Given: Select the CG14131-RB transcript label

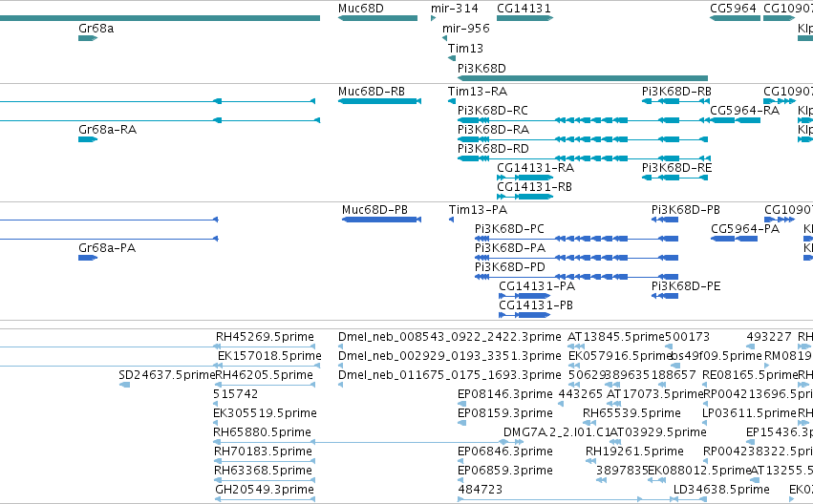Looking at the screenshot, I should coord(534,187).
